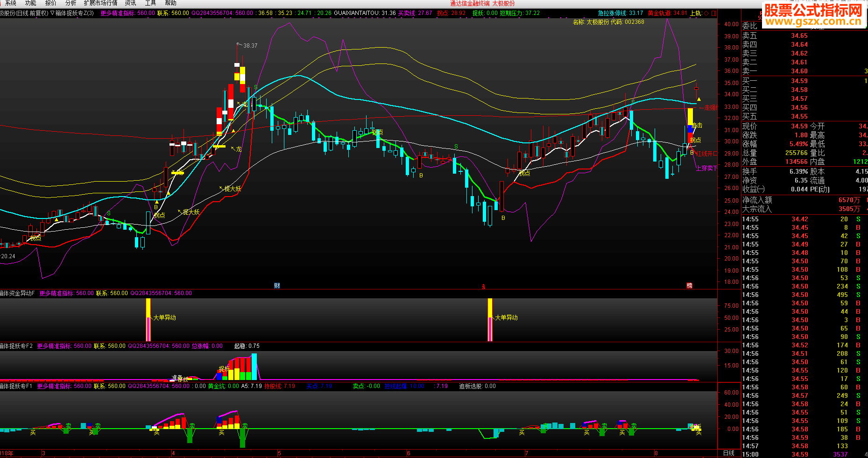Screen dimensions: 868x458
Task: Select the 买四 price 34.56 row
Action: (804, 107)
